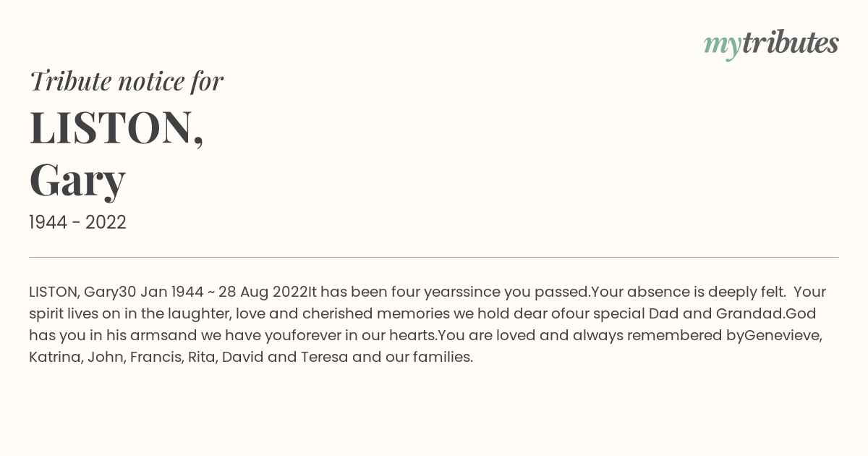This screenshot has height=456, width=868.
Task: Click the "30 Jan 1944" birth date text
Action: coord(161,292)
